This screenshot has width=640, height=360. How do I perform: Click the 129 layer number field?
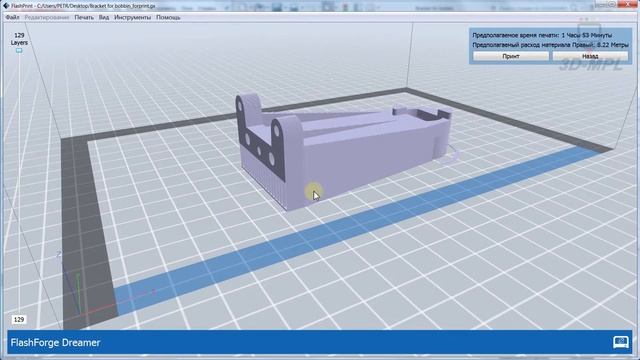19,320
